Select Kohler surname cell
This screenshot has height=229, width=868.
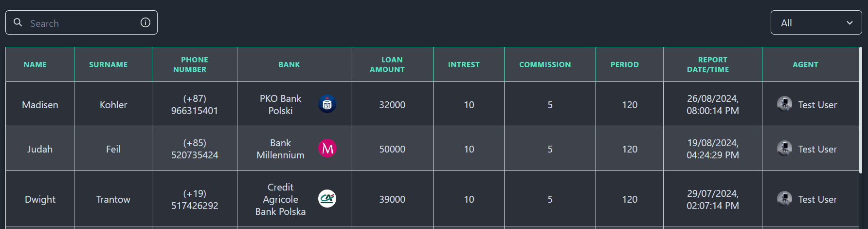(x=113, y=104)
